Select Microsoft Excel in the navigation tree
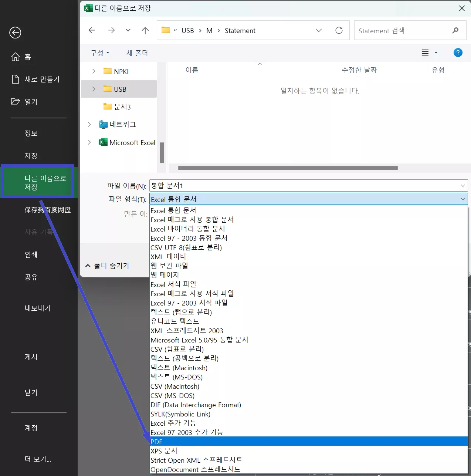The width and height of the screenshot is (471, 476). pos(127,142)
